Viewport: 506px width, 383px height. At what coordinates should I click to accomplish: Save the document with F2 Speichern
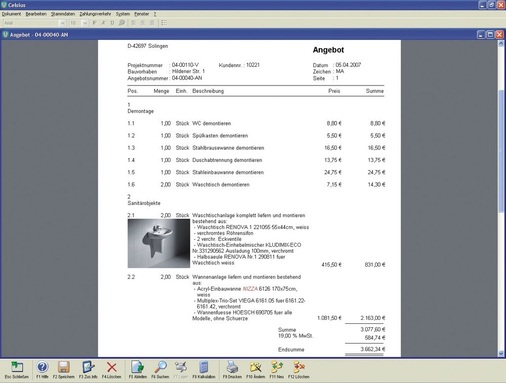coord(63,367)
